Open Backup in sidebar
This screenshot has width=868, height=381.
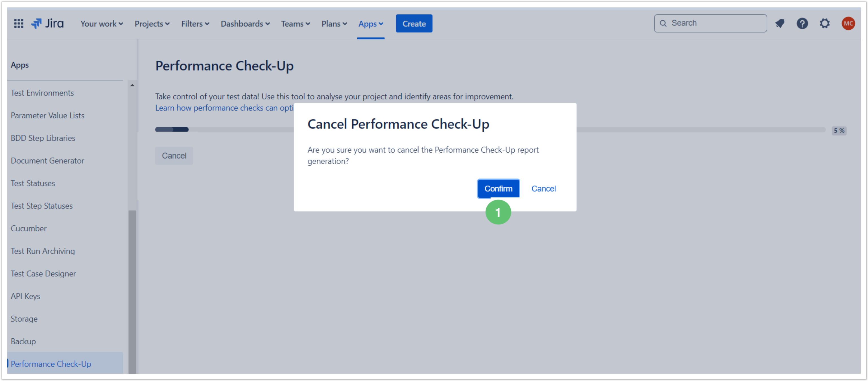click(23, 341)
